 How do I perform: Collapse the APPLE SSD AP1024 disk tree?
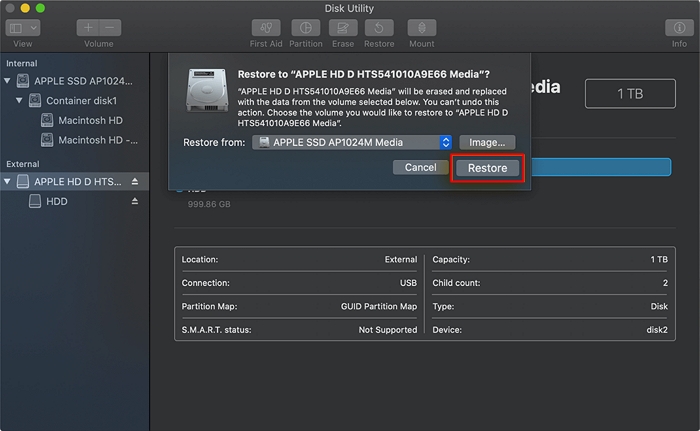point(9,81)
